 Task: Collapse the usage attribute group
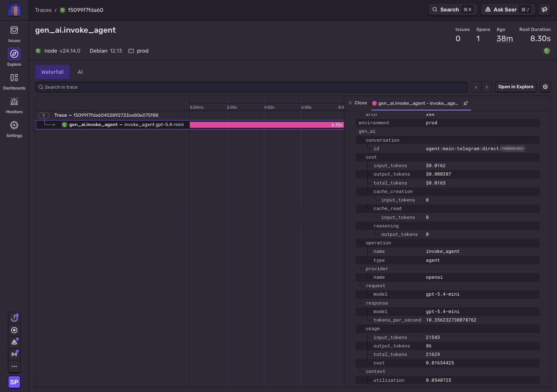pos(372,328)
